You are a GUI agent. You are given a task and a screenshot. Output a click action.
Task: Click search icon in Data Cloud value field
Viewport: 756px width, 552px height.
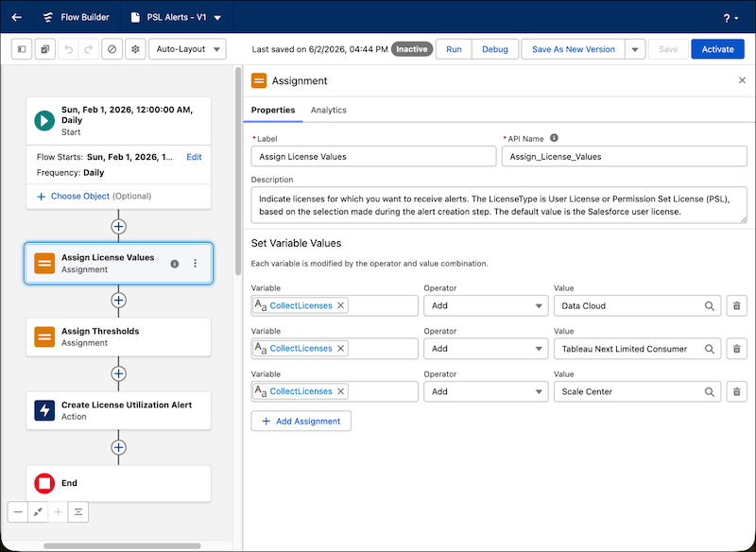(x=710, y=305)
